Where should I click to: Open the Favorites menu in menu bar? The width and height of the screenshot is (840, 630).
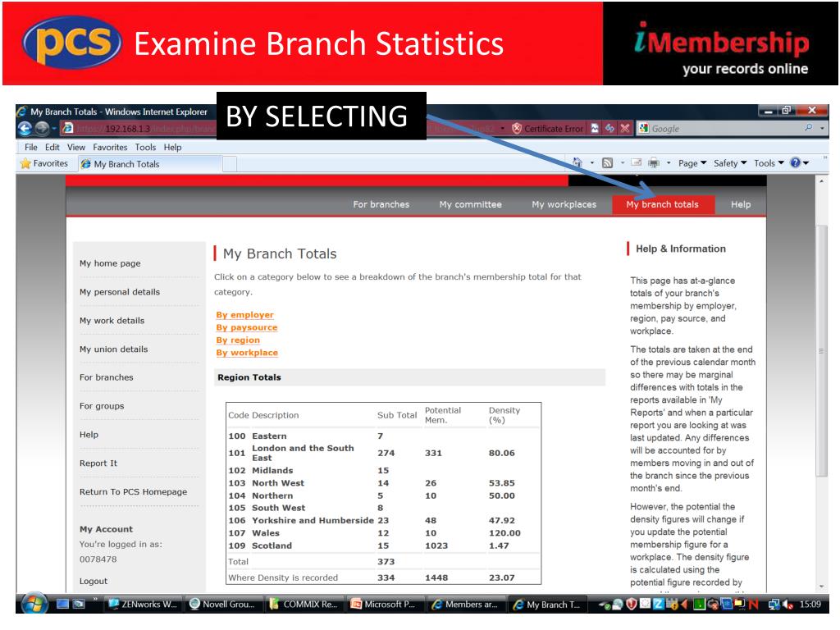[110, 147]
